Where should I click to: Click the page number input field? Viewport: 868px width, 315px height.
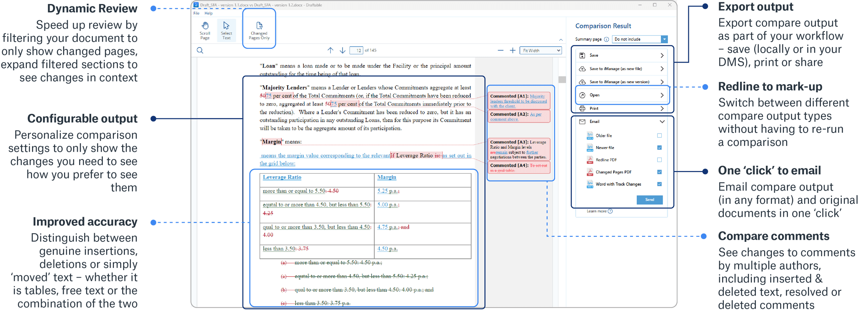(356, 50)
